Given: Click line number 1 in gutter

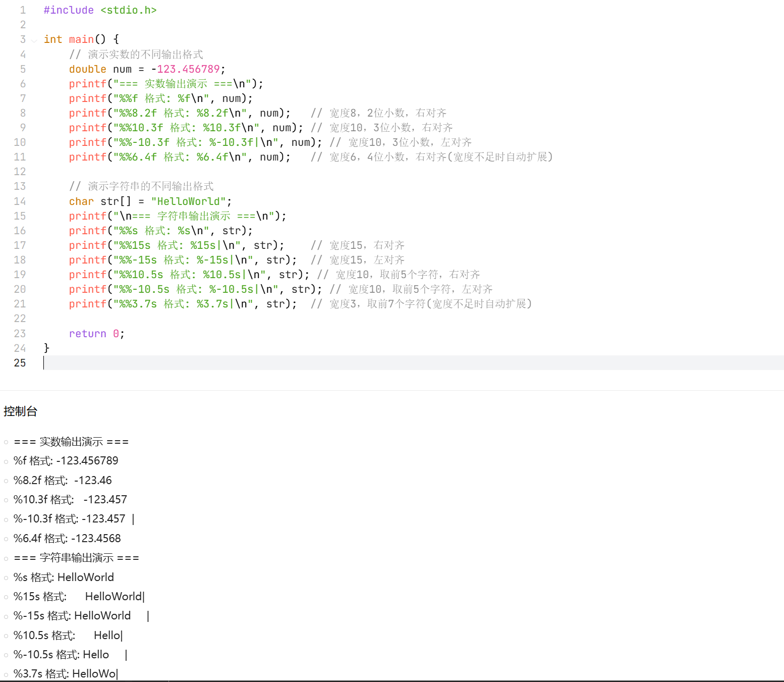Looking at the screenshot, I should [23, 10].
